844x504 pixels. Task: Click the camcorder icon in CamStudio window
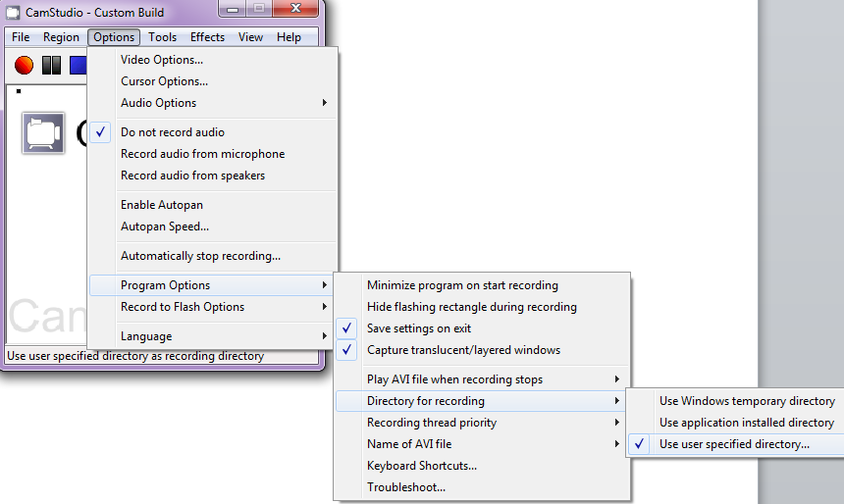tap(43, 132)
